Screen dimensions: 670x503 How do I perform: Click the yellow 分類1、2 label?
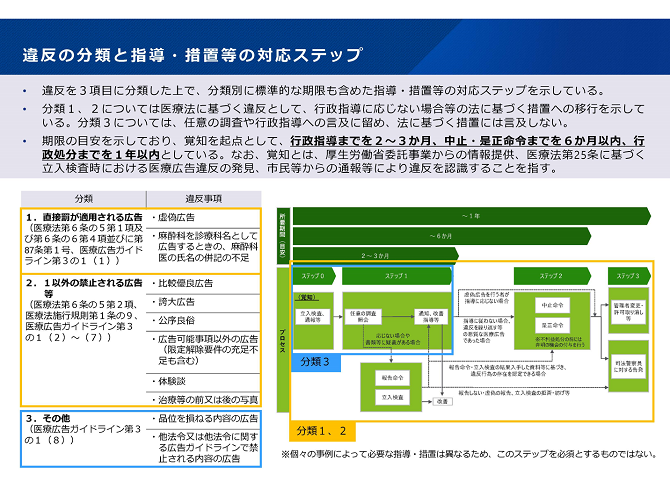click(322, 431)
